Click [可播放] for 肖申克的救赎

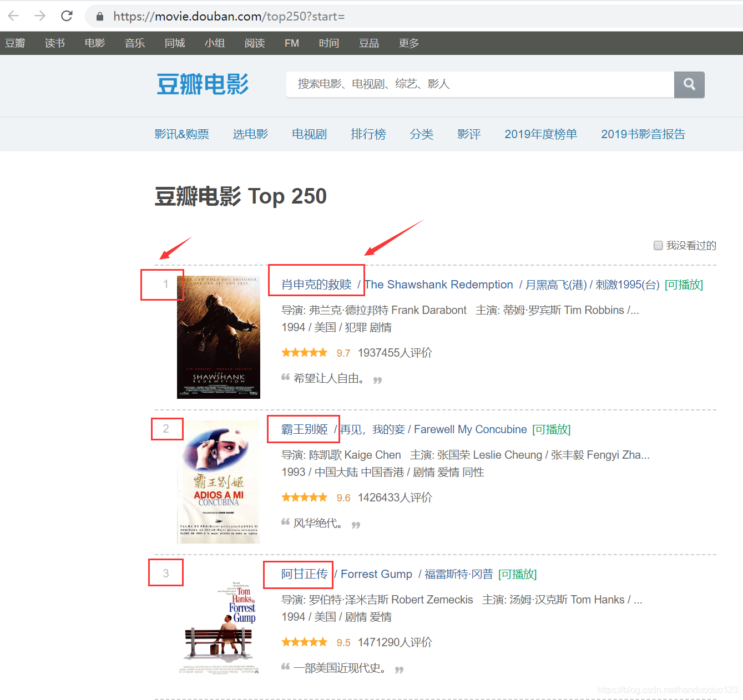click(x=684, y=285)
